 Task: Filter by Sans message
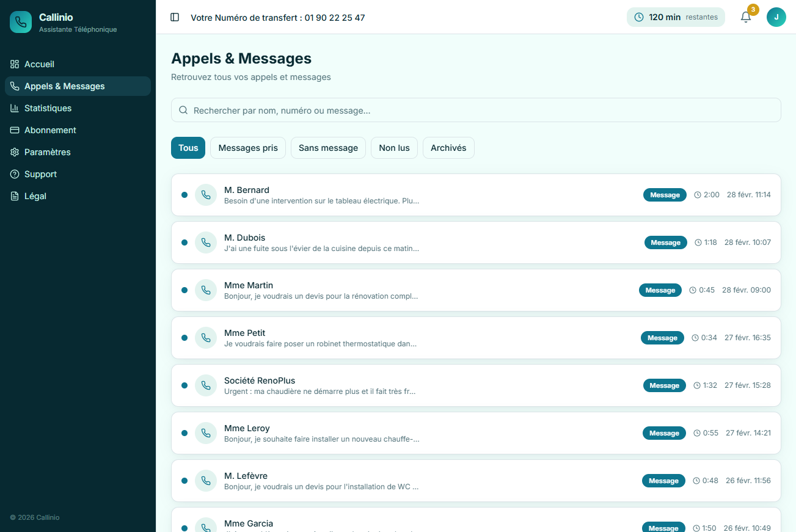pyautogui.click(x=328, y=148)
